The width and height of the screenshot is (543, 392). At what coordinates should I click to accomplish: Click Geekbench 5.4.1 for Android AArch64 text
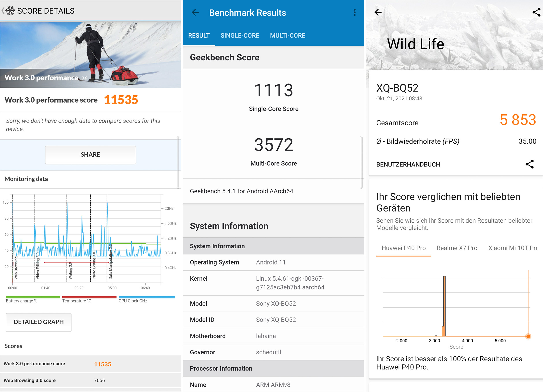tap(241, 191)
